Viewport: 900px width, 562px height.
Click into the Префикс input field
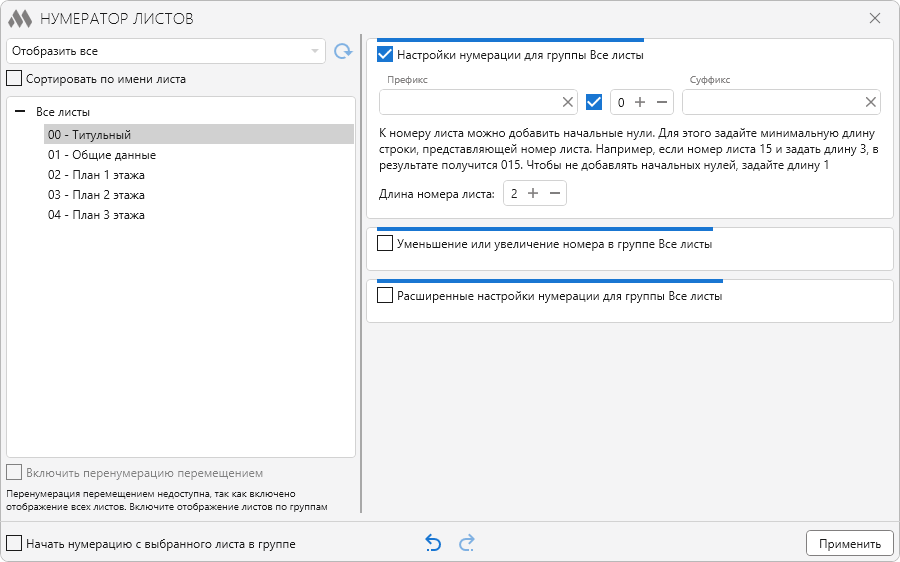click(x=468, y=102)
